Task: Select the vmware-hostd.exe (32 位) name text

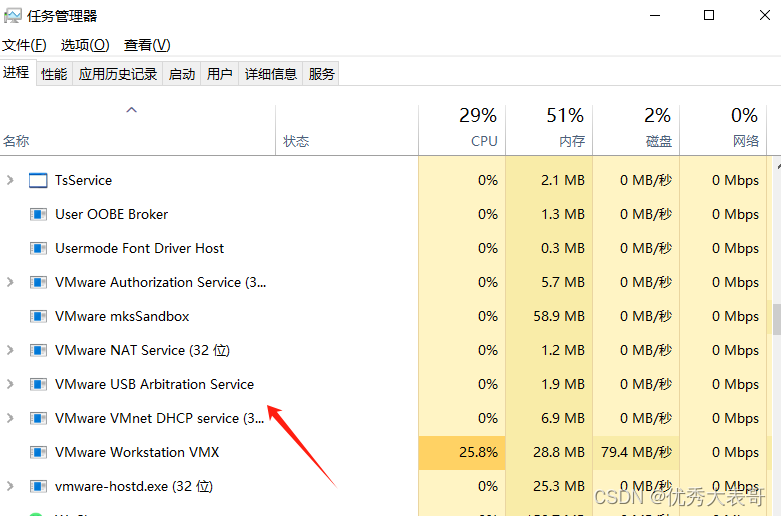Action: click(x=134, y=486)
